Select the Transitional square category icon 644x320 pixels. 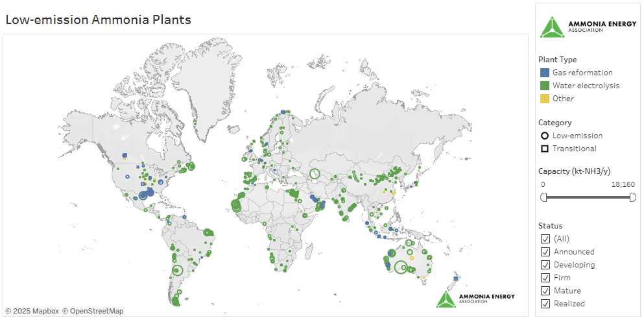(x=545, y=149)
